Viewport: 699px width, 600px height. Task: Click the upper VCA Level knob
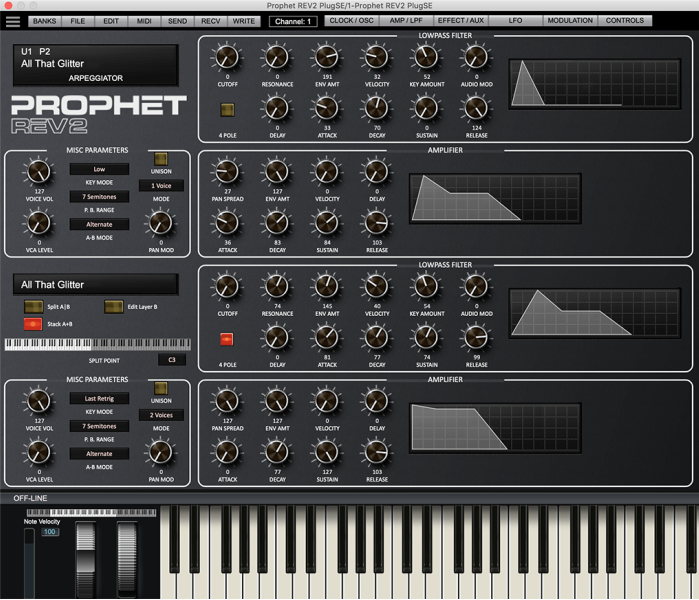click(39, 223)
